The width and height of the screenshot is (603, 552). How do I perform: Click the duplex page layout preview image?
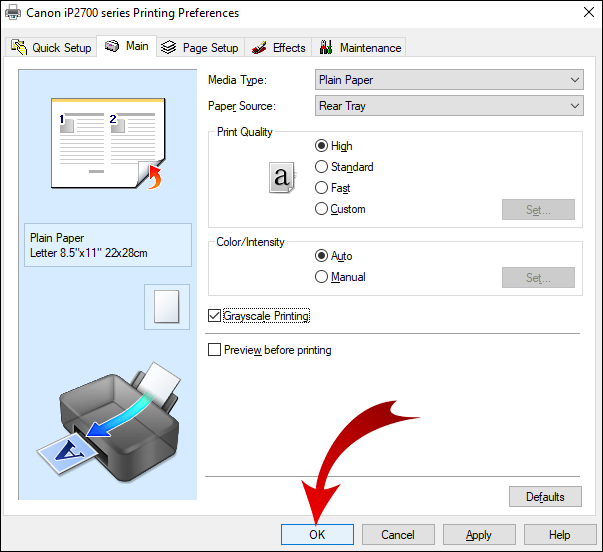click(x=108, y=143)
